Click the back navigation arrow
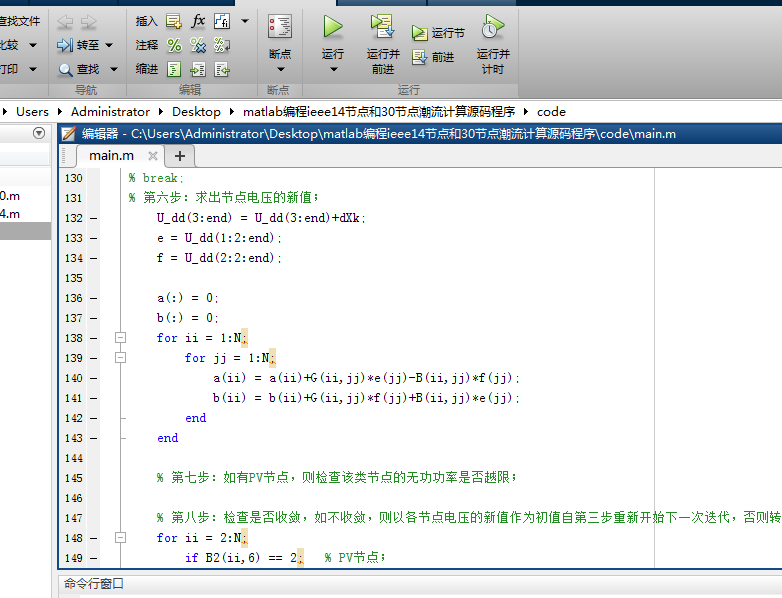 65,21
